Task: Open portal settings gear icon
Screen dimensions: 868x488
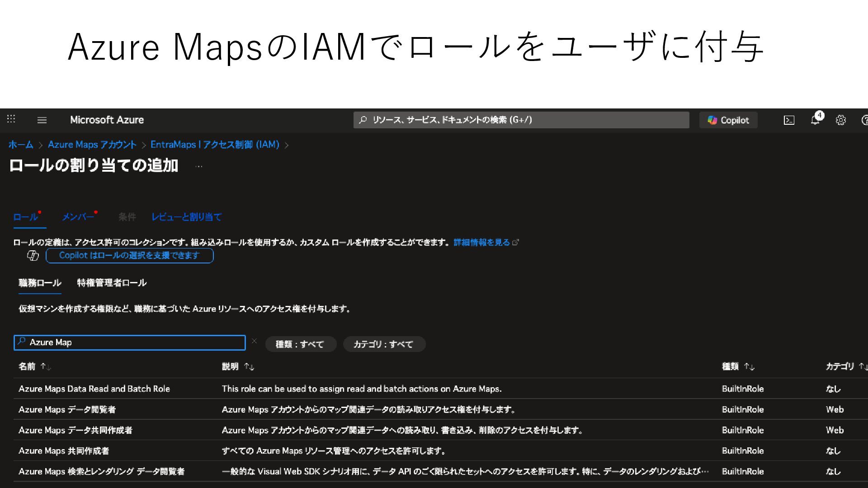Action: tap(841, 120)
